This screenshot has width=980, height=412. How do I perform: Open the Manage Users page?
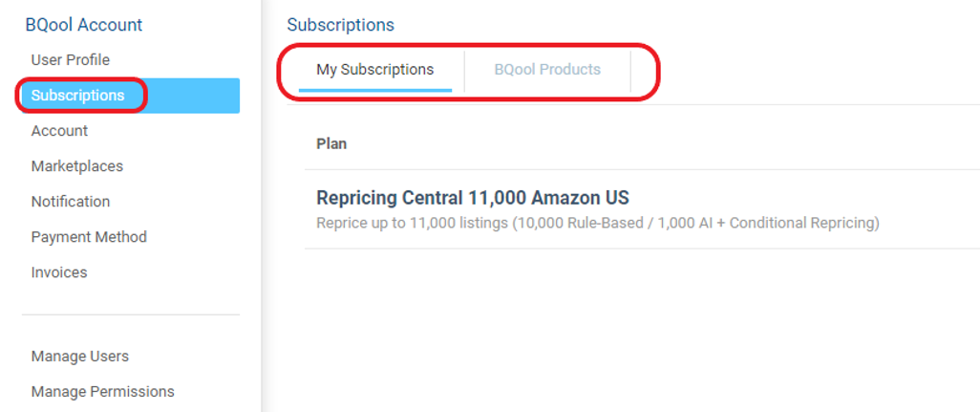80,357
